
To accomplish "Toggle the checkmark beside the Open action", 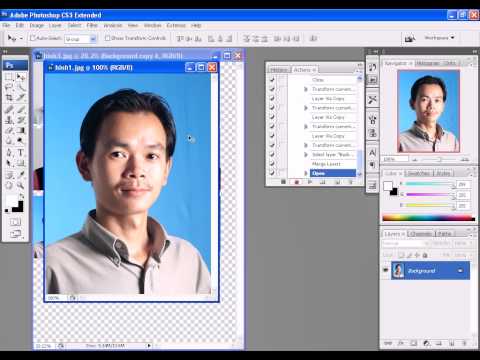I will click(x=272, y=173).
